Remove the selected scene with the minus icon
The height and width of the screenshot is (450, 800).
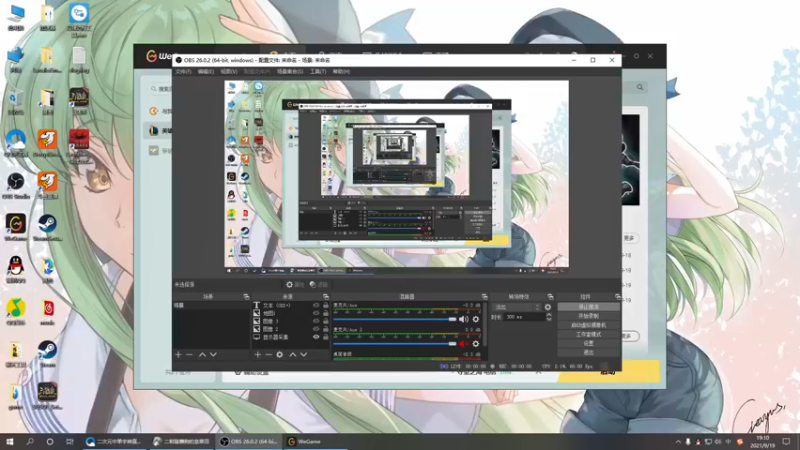tap(189, 355)
